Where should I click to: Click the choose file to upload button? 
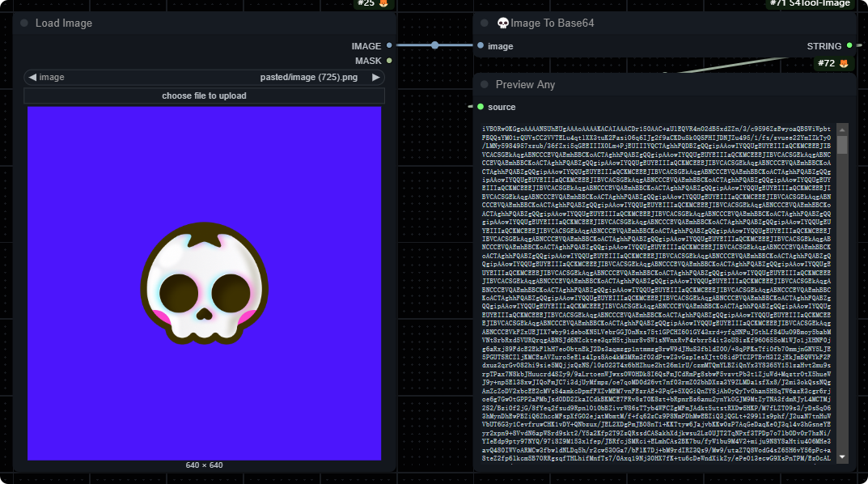(x=204, y=96)
